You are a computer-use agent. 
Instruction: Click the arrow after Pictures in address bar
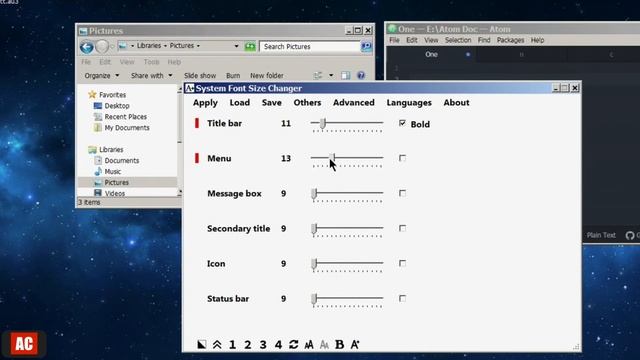point(198,46)
